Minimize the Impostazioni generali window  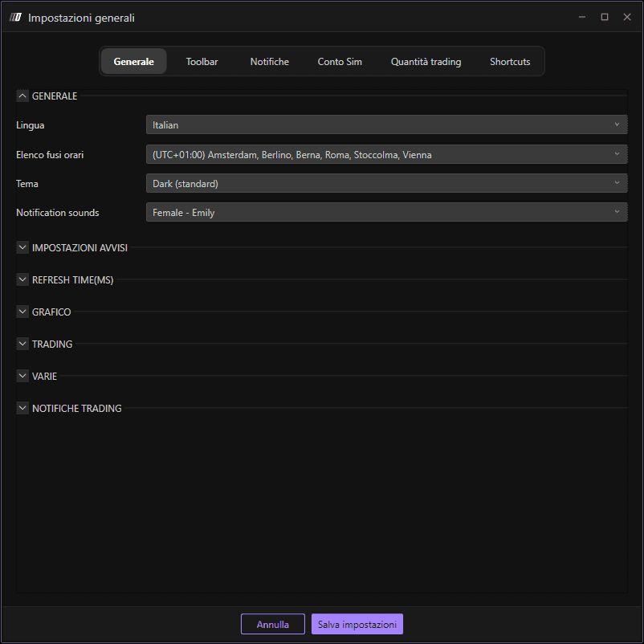tap(582, 17)
